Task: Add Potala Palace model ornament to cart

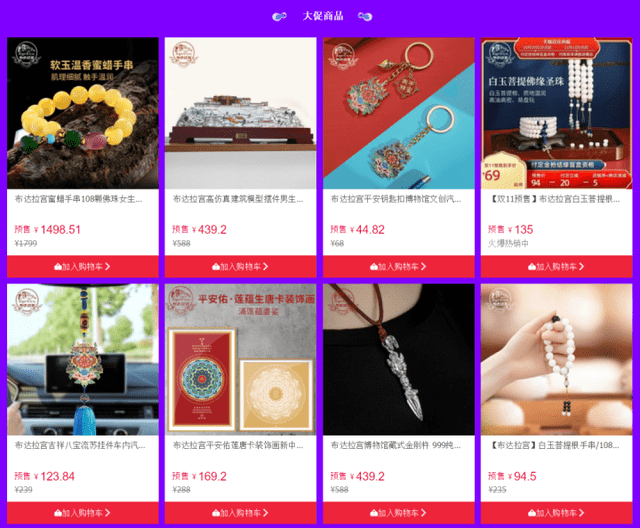Action: 240,266
